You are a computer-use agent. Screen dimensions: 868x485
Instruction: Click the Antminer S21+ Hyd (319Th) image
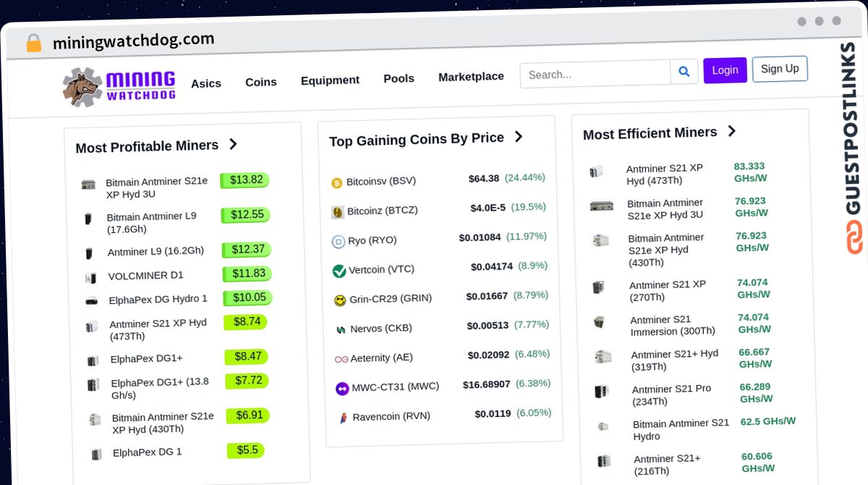(603, 357)
